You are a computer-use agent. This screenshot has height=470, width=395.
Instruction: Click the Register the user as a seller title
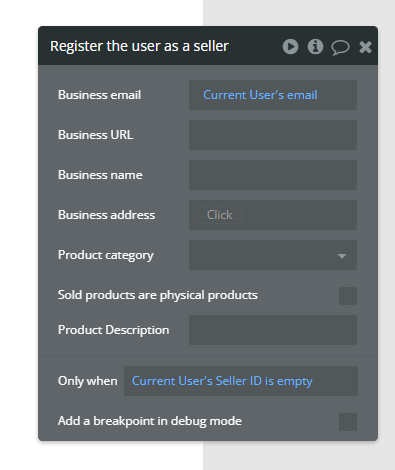pyautogui.click(x=139, y=46)
